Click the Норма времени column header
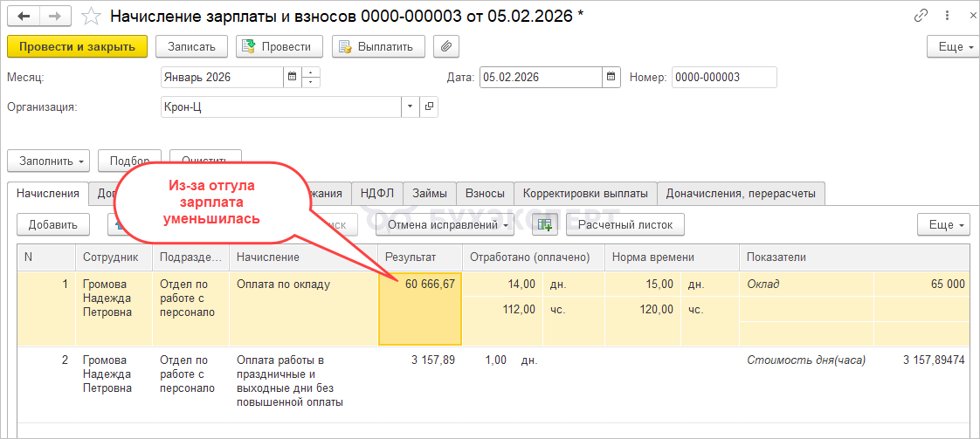The height and width of the screenshot is (439, 980). tap(672, 257)
